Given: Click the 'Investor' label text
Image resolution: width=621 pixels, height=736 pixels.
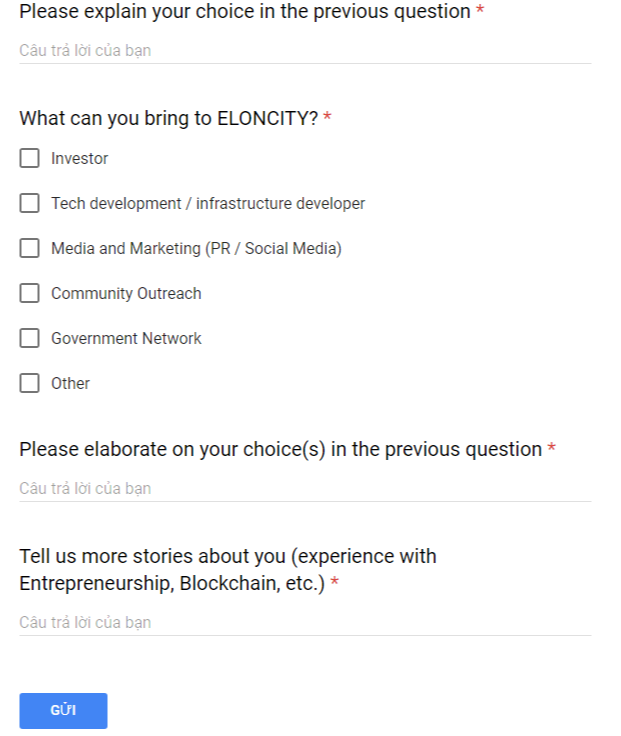Looking at the screenshot, I should click(x=79, y=159).
